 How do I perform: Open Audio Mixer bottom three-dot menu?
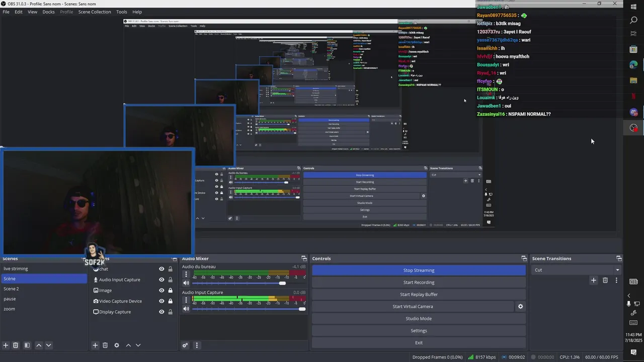(x=197, y=345)
